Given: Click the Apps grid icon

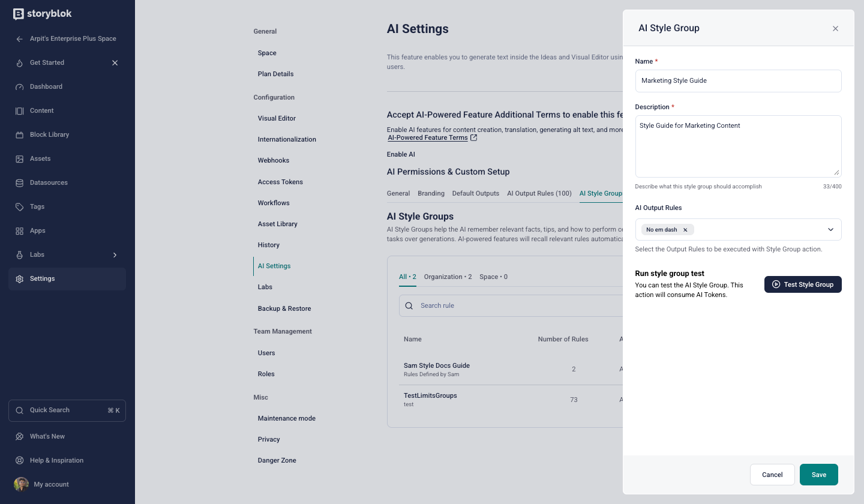Looking at the screenshot, I should (19, 231).
